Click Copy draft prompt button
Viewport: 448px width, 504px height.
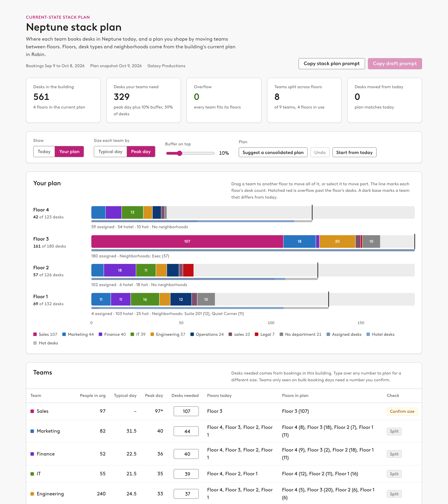click(x=395, y=64)
